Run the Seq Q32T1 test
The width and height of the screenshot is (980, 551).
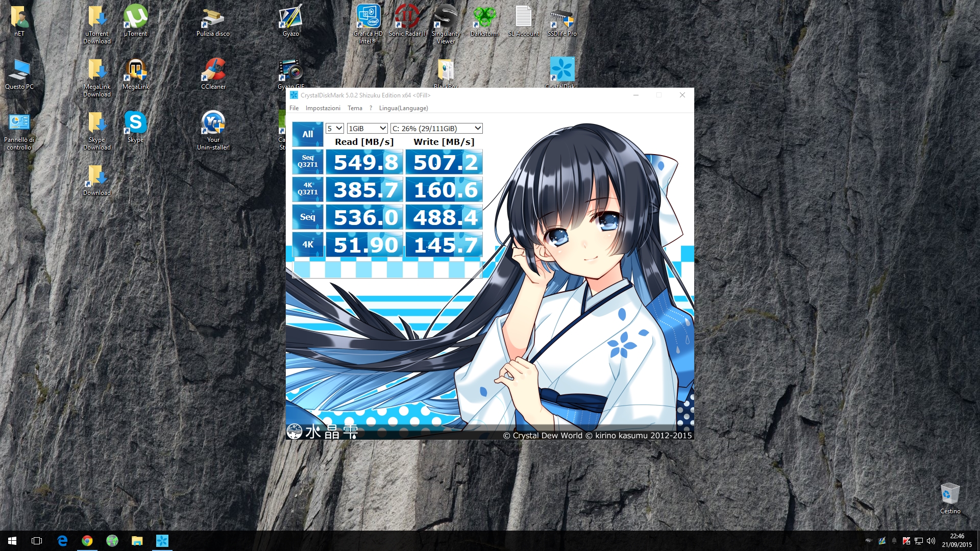click(x=307, y=161)
